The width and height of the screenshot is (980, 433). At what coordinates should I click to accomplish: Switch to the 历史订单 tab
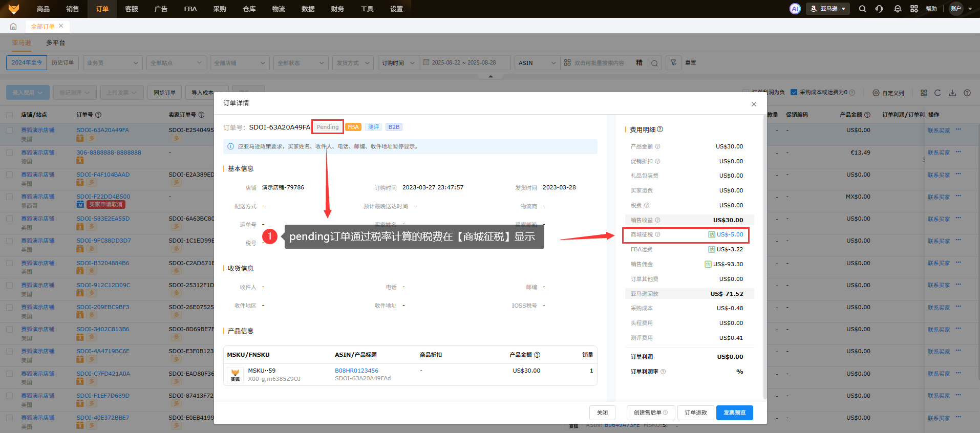pyautogui.click(x=63, y=62)
